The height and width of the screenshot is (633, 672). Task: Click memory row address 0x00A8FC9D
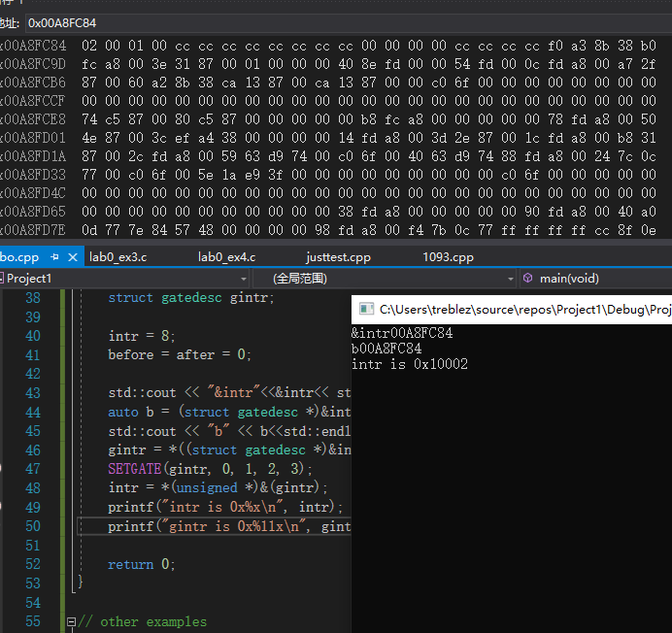point(33,64)
